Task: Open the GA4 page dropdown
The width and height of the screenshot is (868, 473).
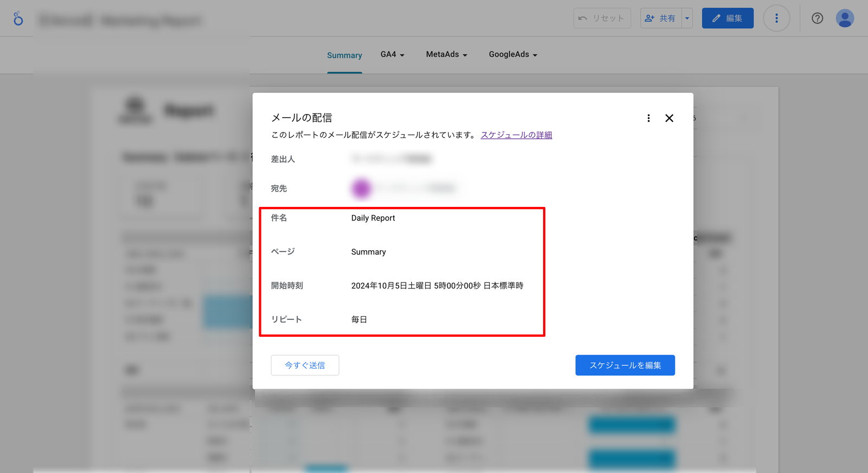Action: coord(392,54)
